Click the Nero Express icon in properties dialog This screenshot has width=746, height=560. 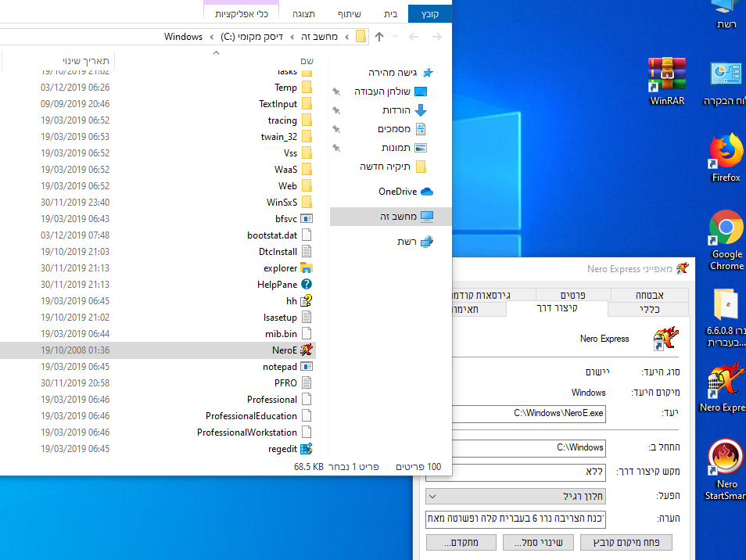pos(665,339)
